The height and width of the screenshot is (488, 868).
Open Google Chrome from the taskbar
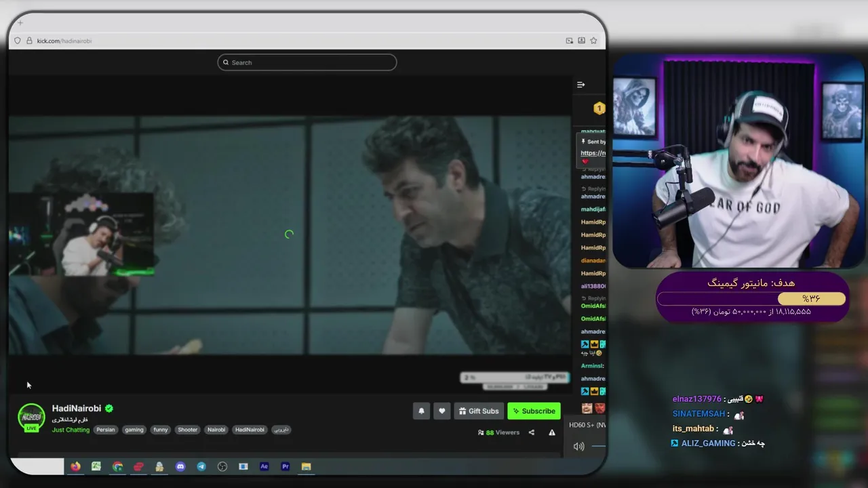117,466
